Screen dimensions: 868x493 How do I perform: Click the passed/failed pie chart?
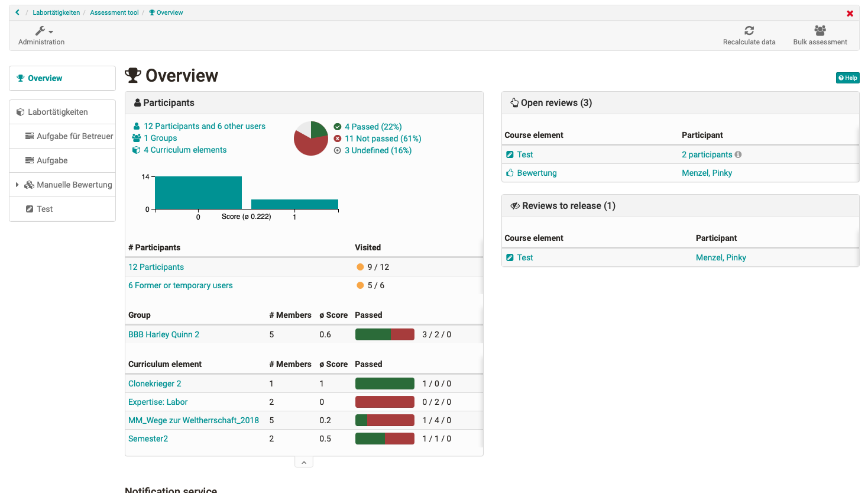coord(310,138)
